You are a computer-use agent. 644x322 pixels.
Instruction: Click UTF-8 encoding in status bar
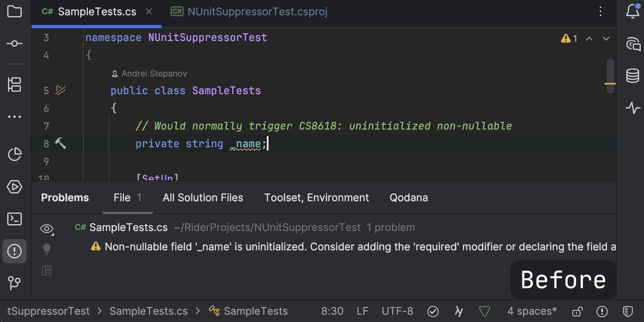coord(397,311)
